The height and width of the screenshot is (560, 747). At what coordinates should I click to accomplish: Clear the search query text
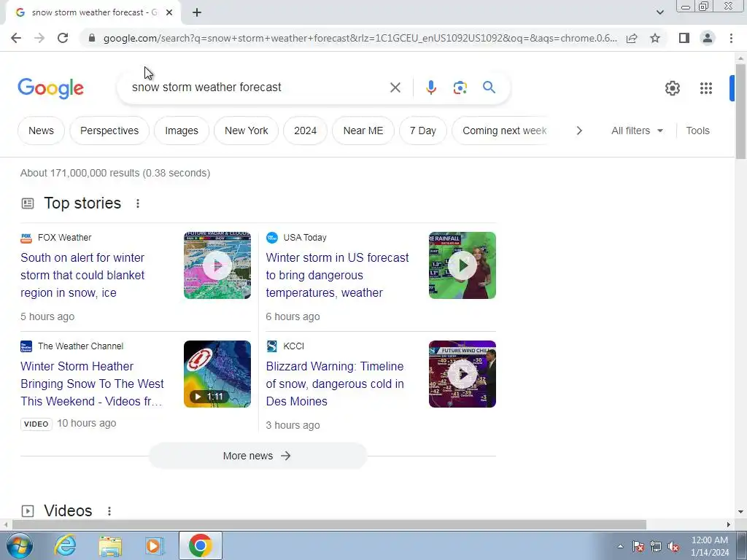pos(395,87)
